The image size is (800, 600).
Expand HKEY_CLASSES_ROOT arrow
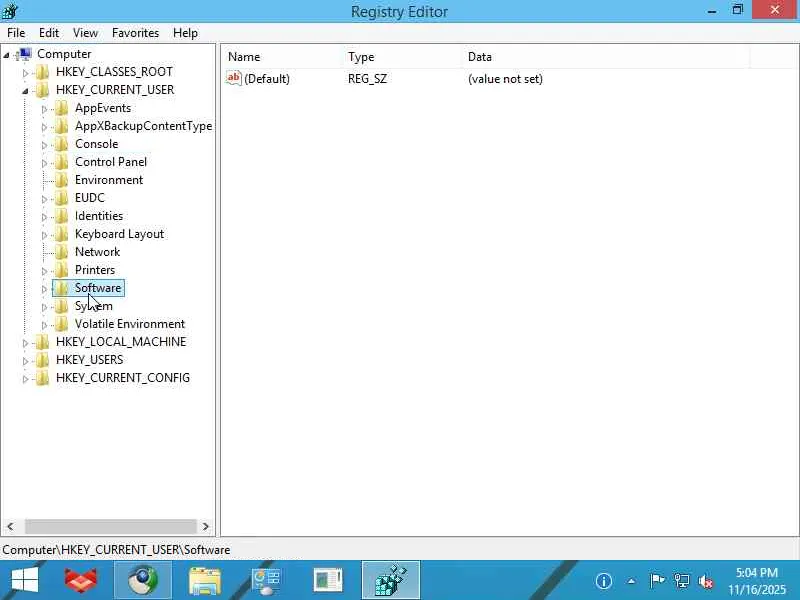[x=25, y=73]
